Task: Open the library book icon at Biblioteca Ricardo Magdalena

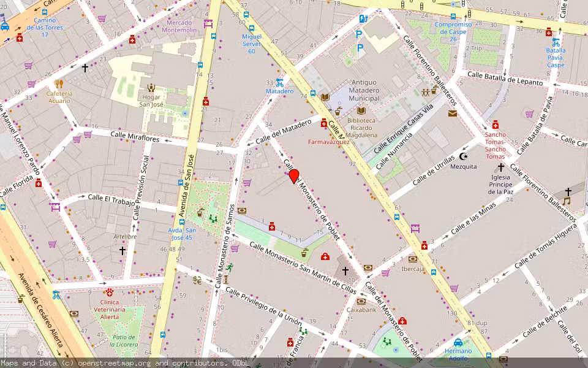Action: coord(361,112)
